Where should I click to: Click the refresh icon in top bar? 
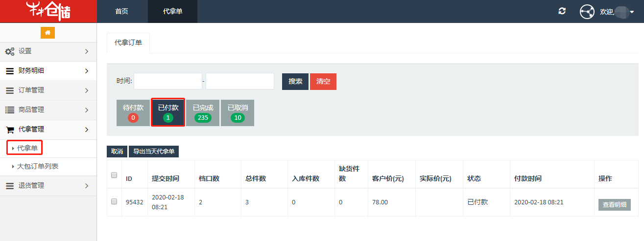[562, 11]
